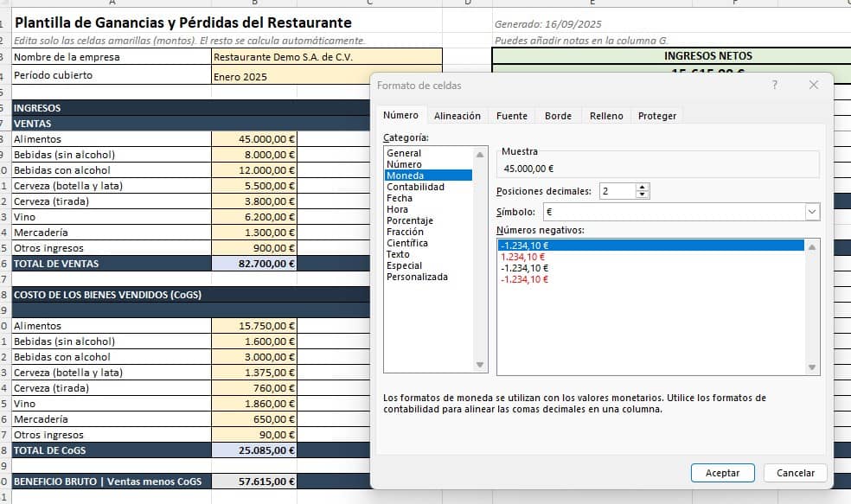Select the Porcentaje category
Screen dimensions: 851x504
[x=410, y=220]
